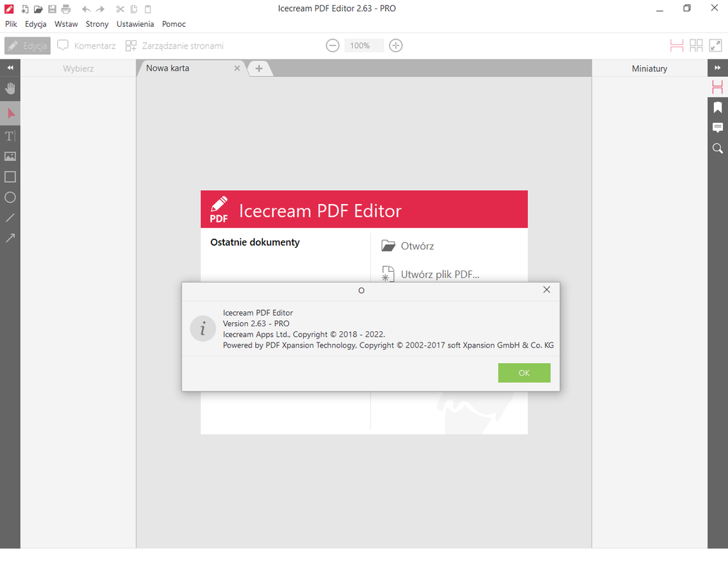Open the Ustawienia menu
728x565 pixels.
[x=135, y=24]
